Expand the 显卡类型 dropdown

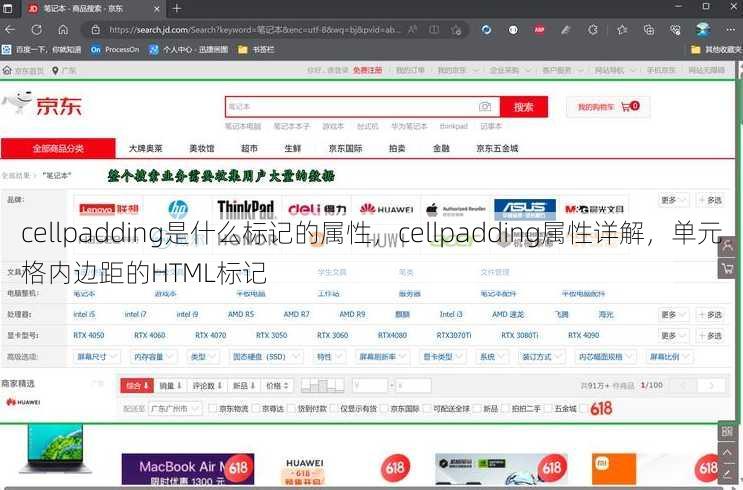pos(443,356)
